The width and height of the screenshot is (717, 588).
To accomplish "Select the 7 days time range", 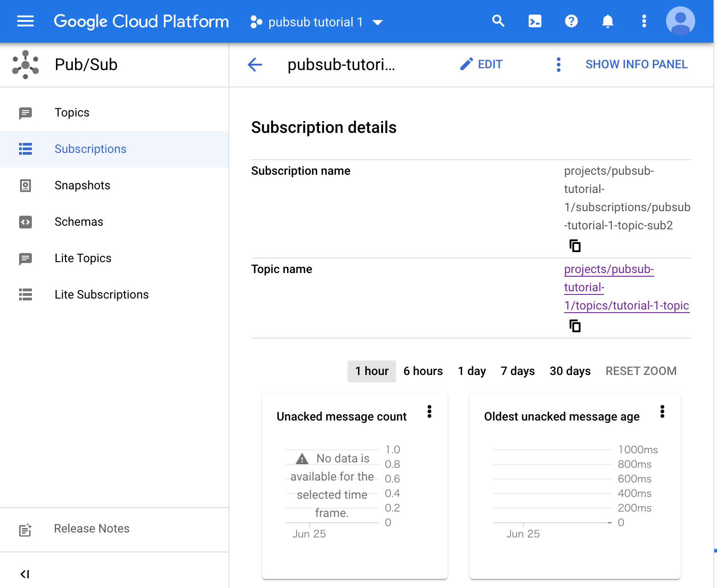I will coord(518,371).
